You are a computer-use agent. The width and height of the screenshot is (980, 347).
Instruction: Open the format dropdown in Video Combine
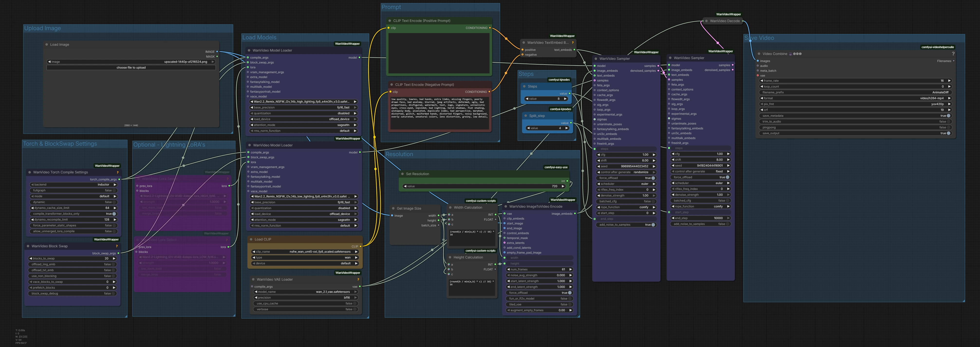(x=856, y=98)
